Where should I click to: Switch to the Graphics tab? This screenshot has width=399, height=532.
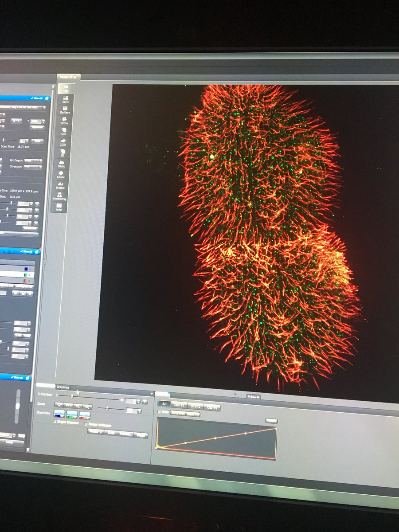tap(63, 387)
